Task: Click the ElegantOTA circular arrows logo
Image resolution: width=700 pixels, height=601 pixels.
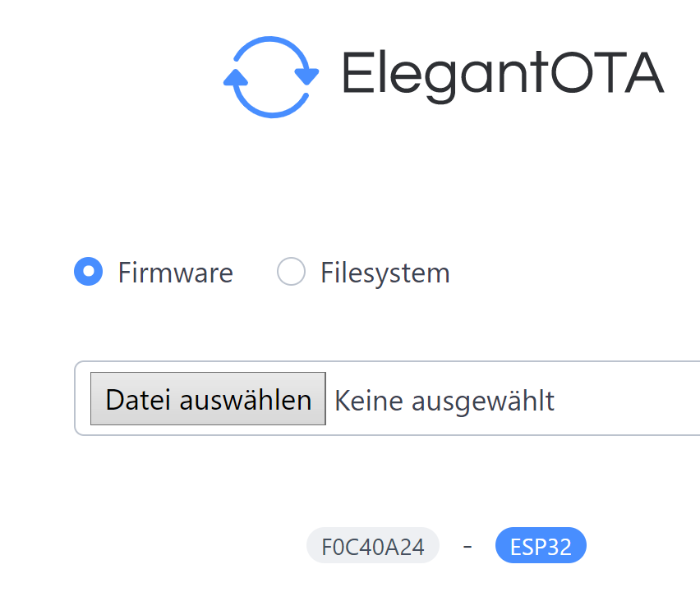Action: point(271,77)
